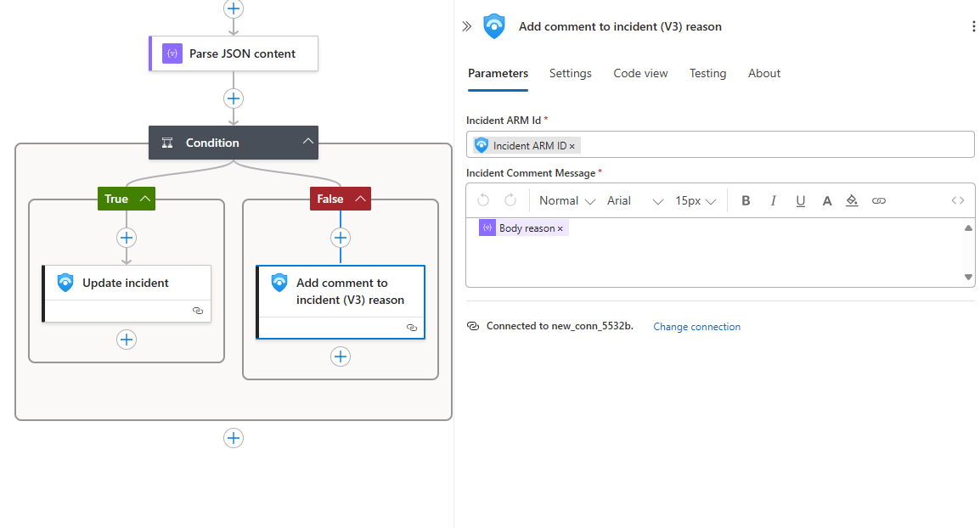This screenshot has width=980, height=528.
Task: Open the Arial font family dropdown
Action: [634, 200]
